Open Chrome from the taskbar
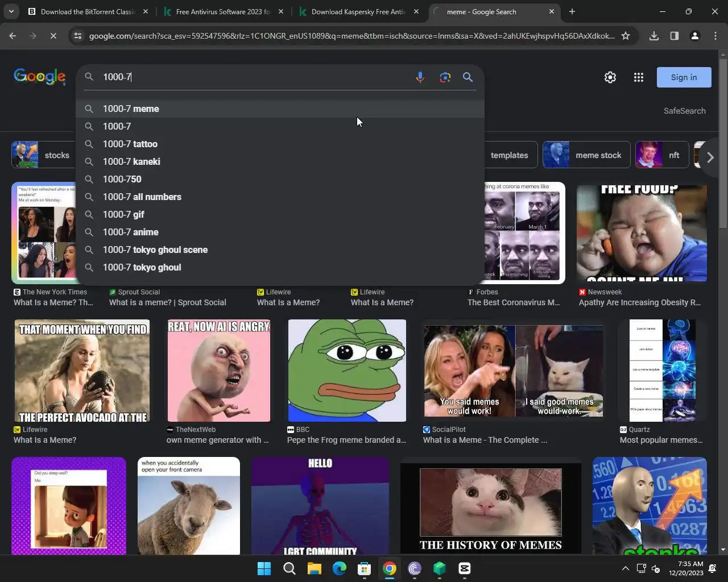The height and width of the screenshot is (582, 728). pyautogui.click(x=389, y=568)
